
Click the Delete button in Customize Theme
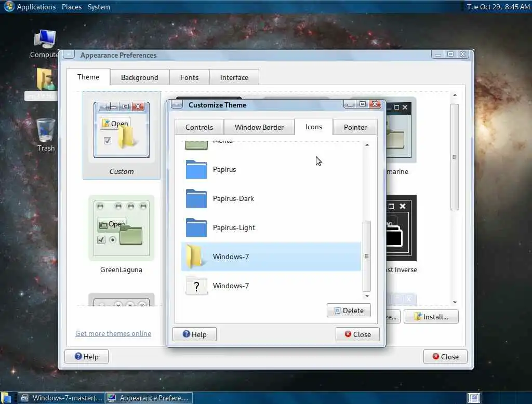point(349,311)
